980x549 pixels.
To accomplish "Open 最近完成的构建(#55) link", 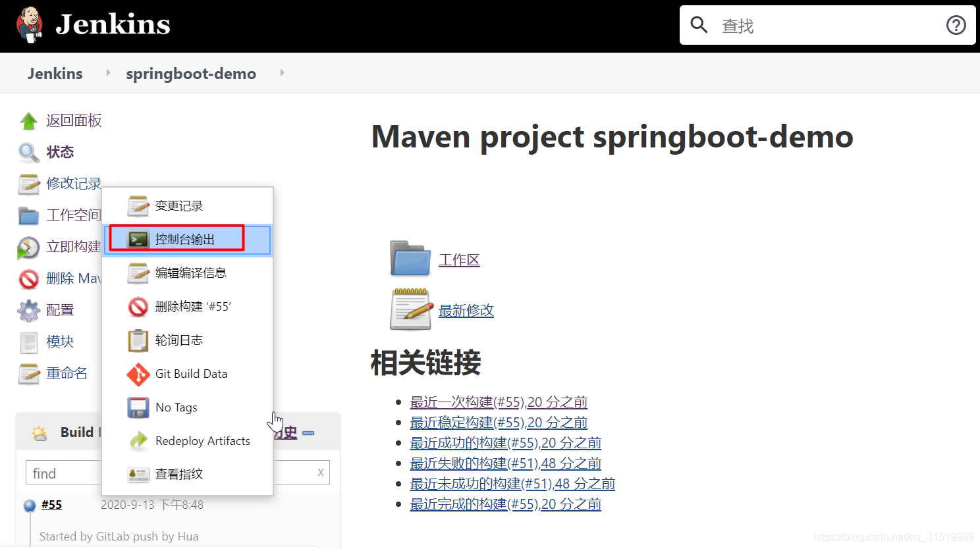I will [x=506, y=504].
